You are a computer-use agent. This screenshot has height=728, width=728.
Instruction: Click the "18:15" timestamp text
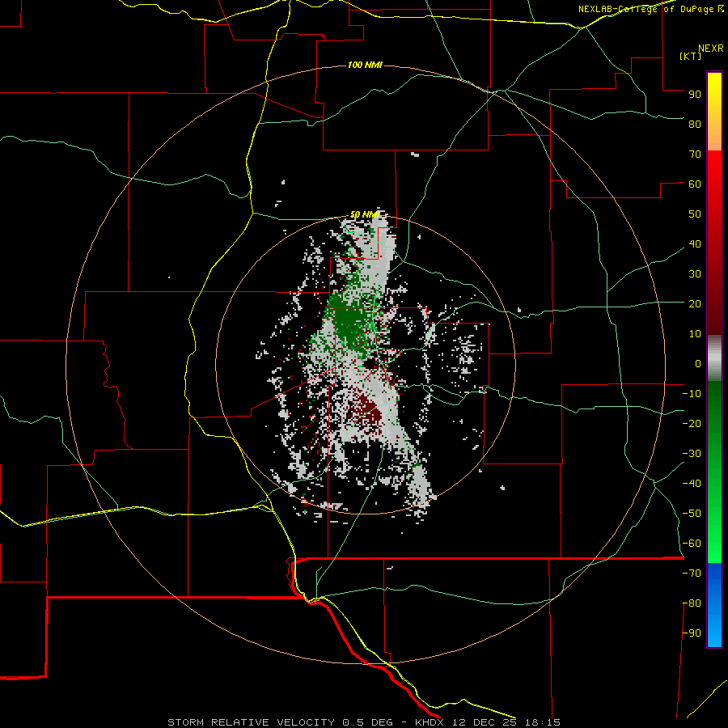pyautogui.click(x=543, y=722)
